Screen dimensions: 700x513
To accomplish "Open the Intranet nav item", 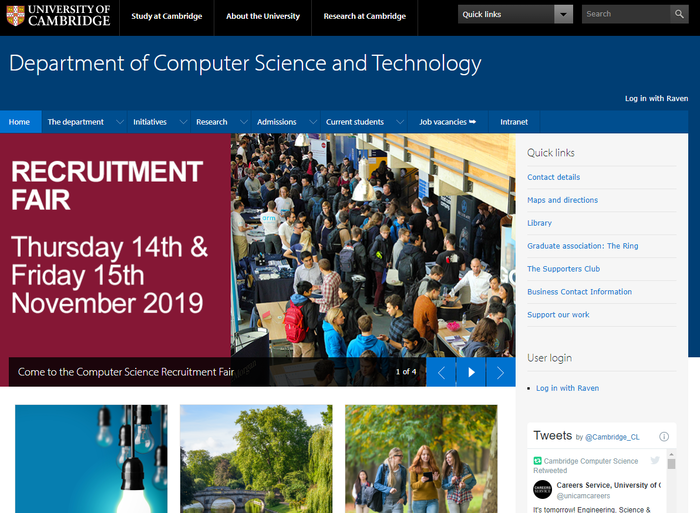I will [514, 122].
